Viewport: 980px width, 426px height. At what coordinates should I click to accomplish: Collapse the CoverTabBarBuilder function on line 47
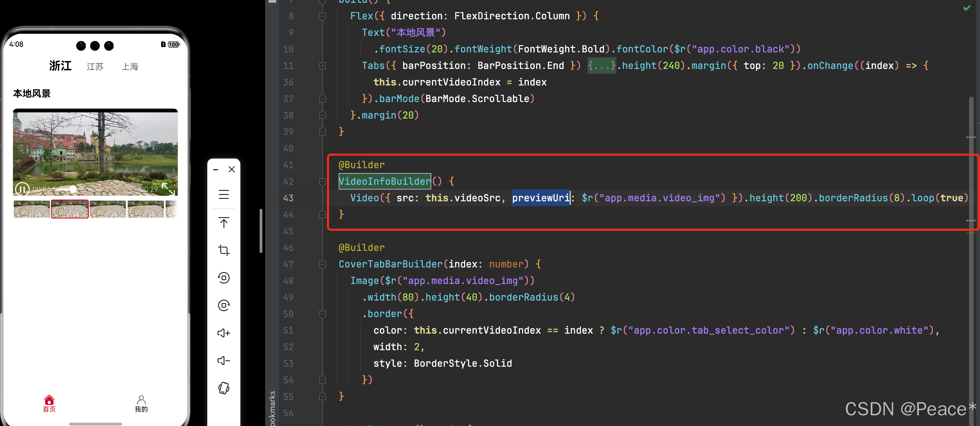click(323, 264)
